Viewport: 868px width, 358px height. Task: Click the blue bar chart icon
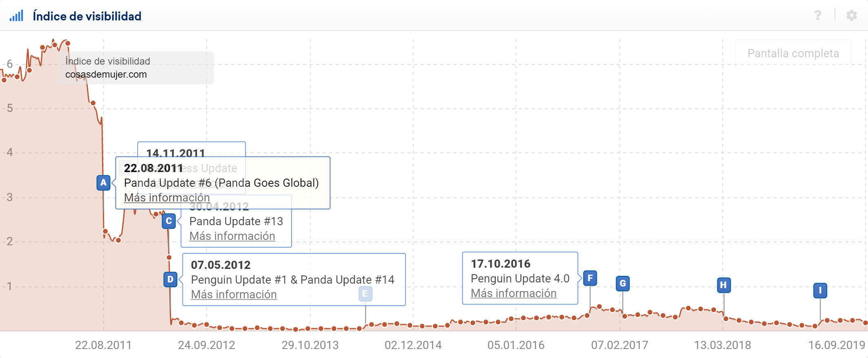pyautogui.click(x=16, y=16)
